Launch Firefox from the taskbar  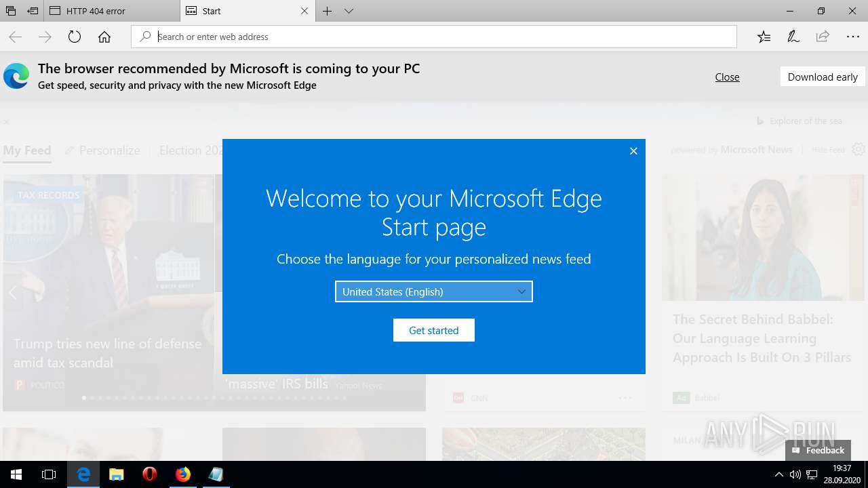point(183,474)
